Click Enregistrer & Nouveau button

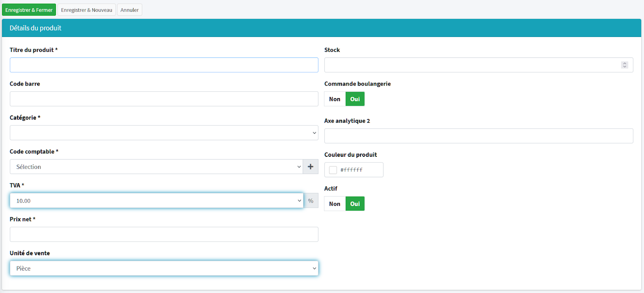[x=87, y=10]
